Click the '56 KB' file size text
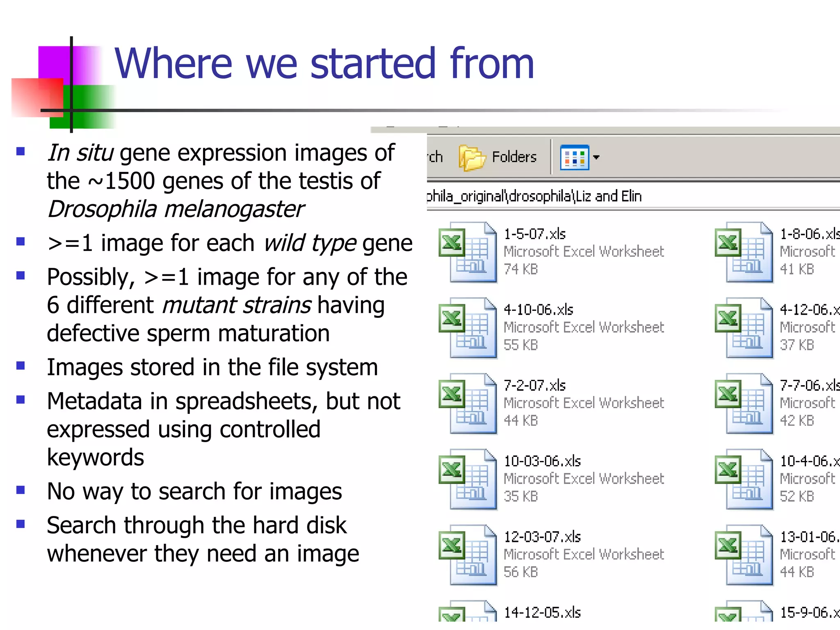Image resolution: width=840 pixels, height=630 pixels. (x=520, y=572)
